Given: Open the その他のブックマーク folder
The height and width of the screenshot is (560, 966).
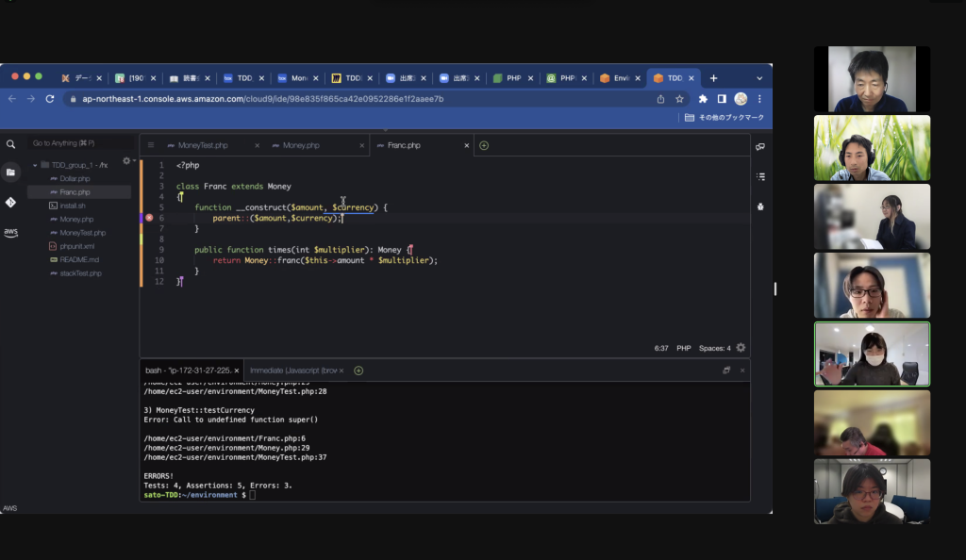Looking at the screenshot, I should [x=724, y=118].
